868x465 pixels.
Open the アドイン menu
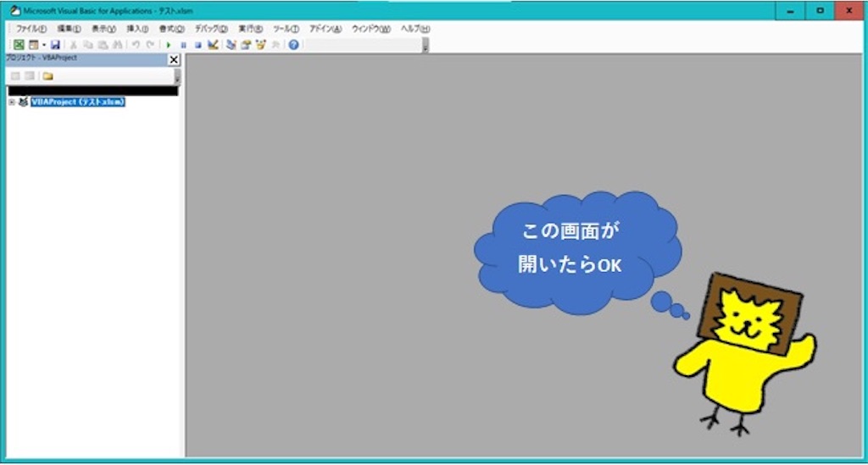(325, 29)
